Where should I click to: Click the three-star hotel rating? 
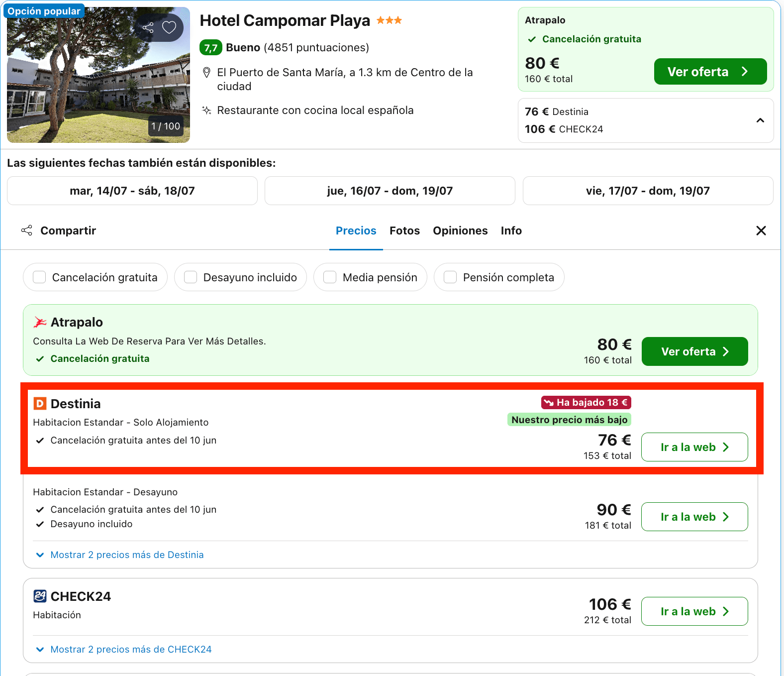coord(389,20)
